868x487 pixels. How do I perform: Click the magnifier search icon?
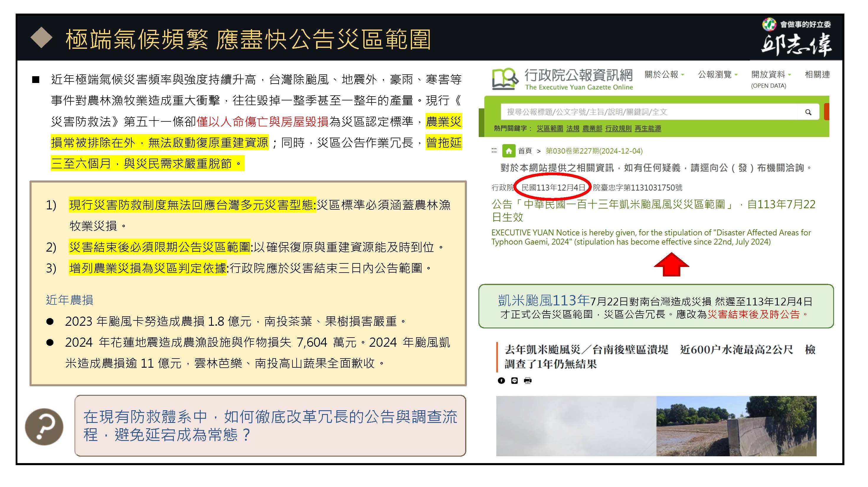point(808,112)
